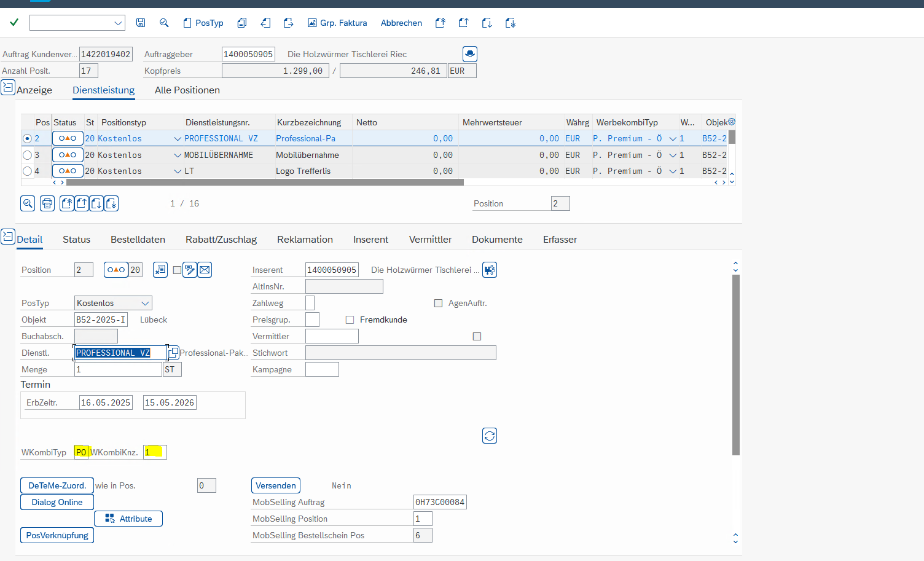Search positions with the magnifier below table

[28, 203]
